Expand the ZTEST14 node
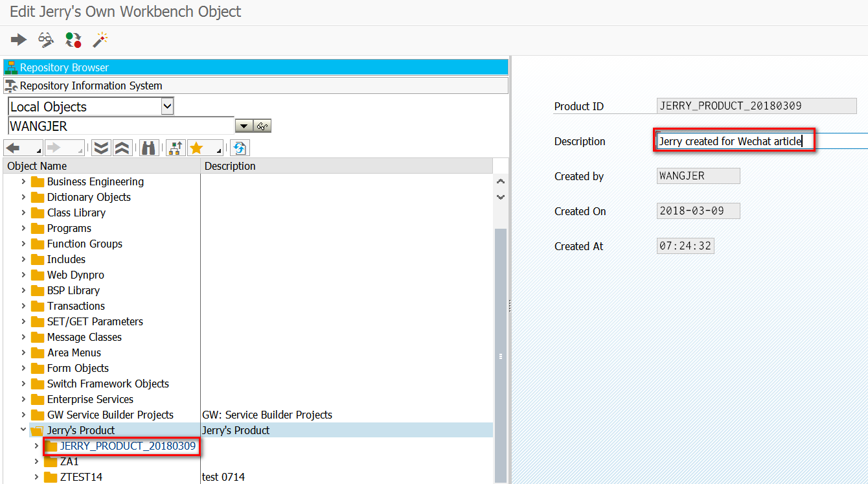The height and width of the screenshot is (484, 868). click(36, 478)
